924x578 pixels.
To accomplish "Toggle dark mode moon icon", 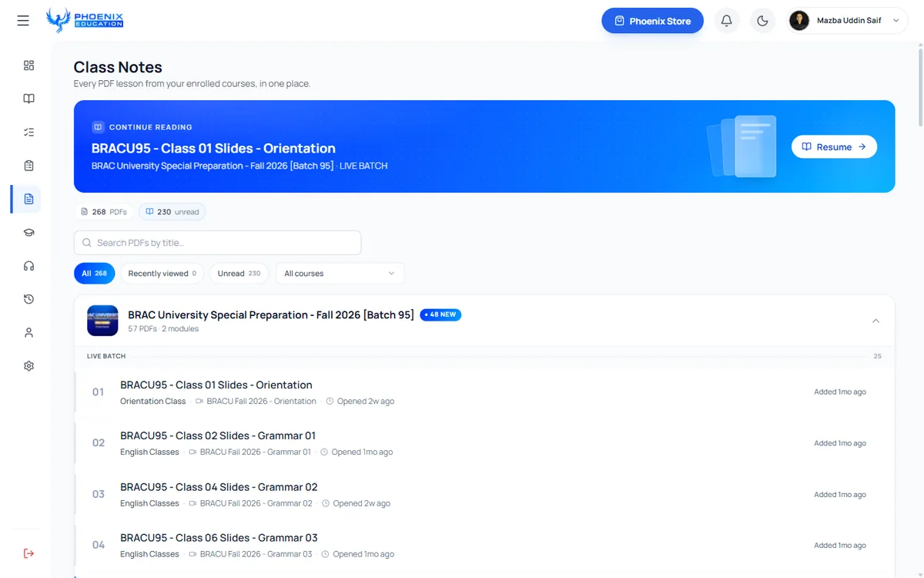I will point(762,21).
